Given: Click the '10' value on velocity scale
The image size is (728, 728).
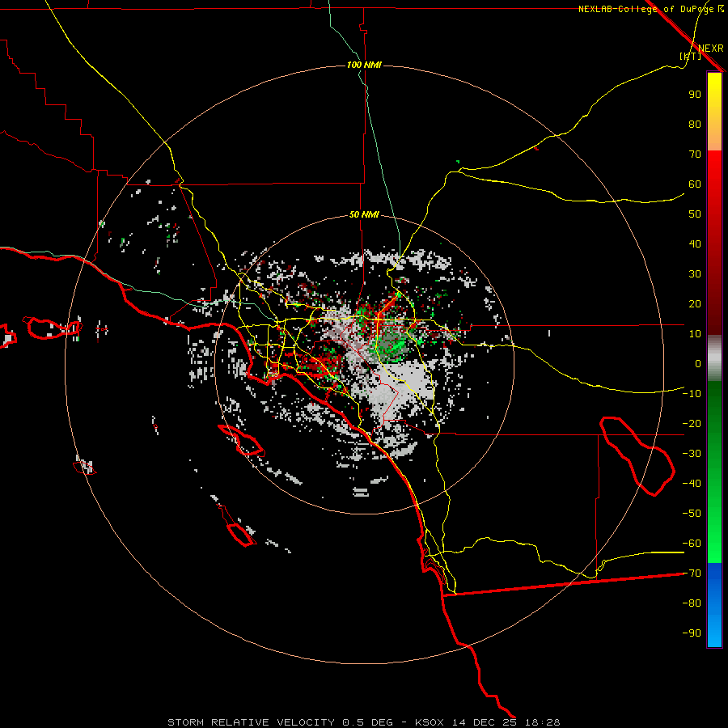Looking at the screenshot, I should (x=695, y=334).
